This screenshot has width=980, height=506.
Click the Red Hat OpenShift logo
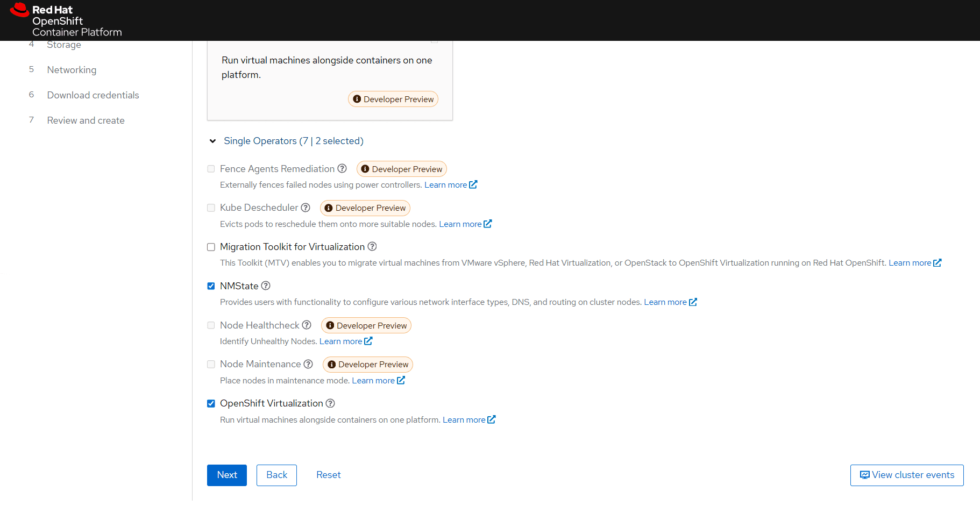click(66, 20)
